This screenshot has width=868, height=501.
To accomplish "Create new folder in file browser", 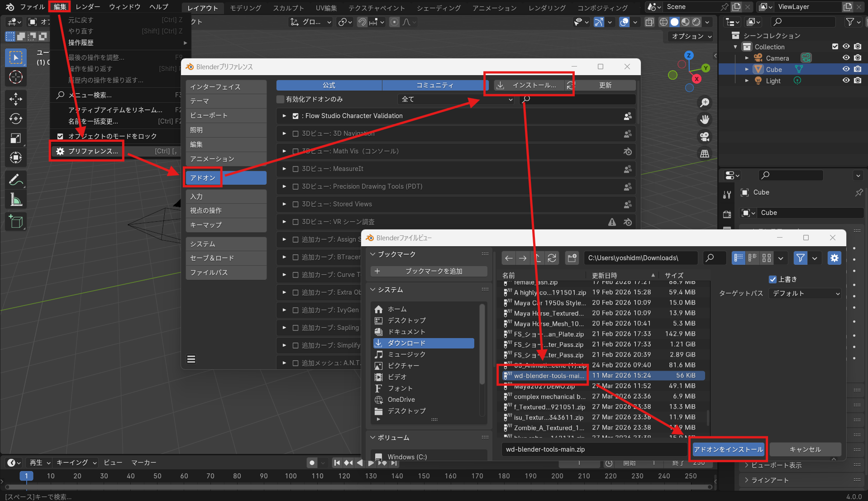I will point(572,258).
